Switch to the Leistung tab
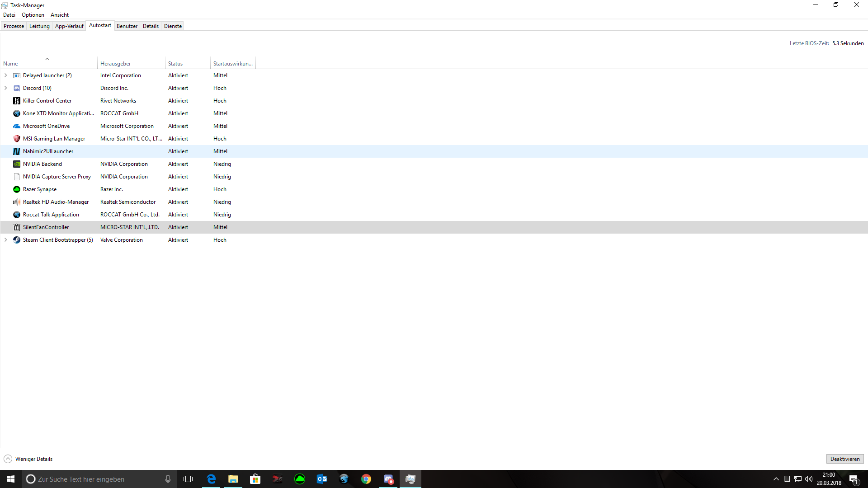Viewport: 868px width, 488px height. [x=39, y=26]
